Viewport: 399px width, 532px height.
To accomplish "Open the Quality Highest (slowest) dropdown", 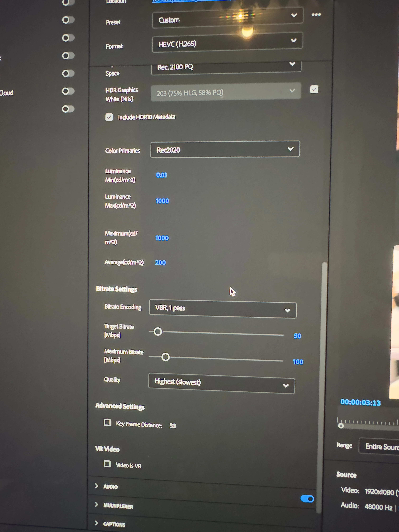I will pyautogui.click(x=221, y=383).
